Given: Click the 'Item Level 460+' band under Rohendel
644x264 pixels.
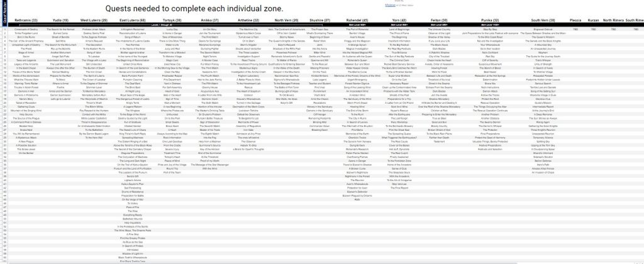Looking at the screenshot, I should [357, 25].
